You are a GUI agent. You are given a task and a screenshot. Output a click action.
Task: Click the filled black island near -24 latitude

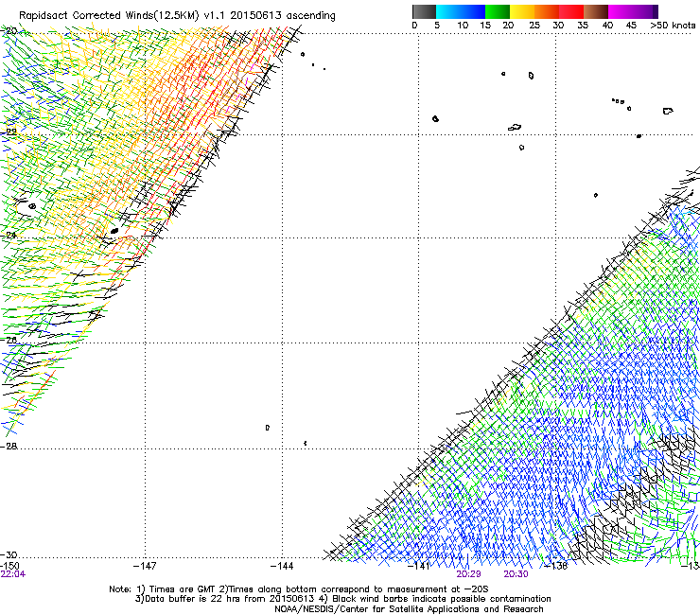click(114, 231)
